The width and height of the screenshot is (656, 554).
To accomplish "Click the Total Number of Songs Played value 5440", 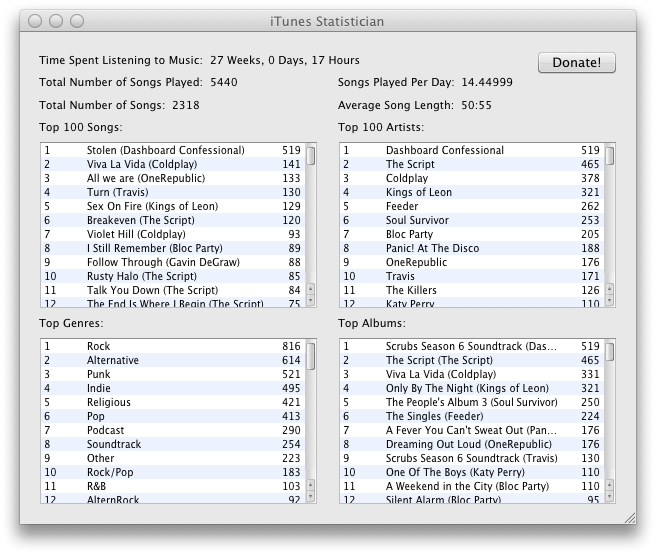I will coord(224,82).
